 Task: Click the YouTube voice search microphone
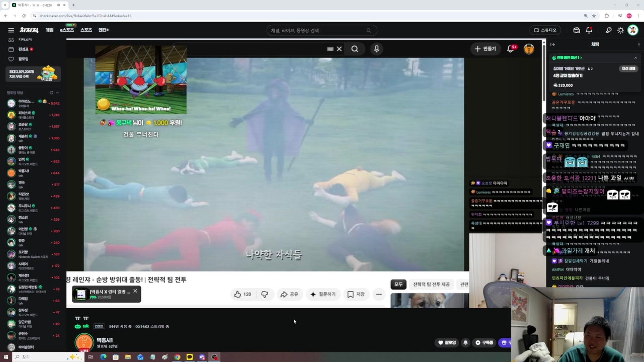(x=376, y=49)
